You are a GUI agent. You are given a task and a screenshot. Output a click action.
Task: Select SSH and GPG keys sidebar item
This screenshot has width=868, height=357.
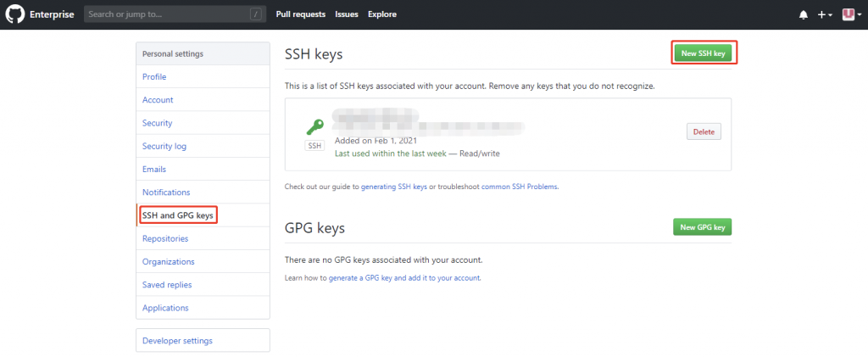(178, 215)
